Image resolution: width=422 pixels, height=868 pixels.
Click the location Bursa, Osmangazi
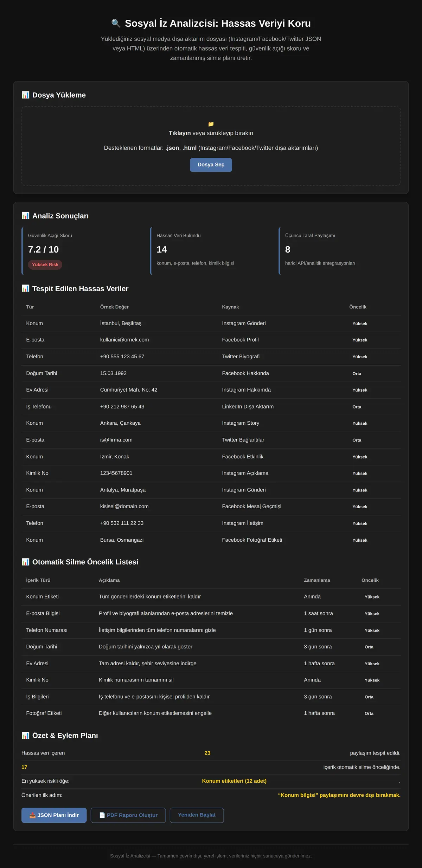[122, 540]
